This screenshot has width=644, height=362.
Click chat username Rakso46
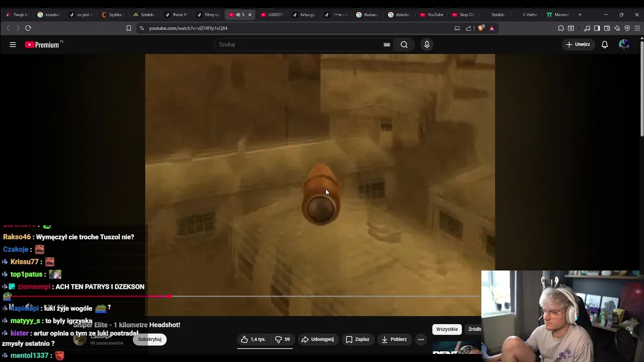click(x=17, y=237)
